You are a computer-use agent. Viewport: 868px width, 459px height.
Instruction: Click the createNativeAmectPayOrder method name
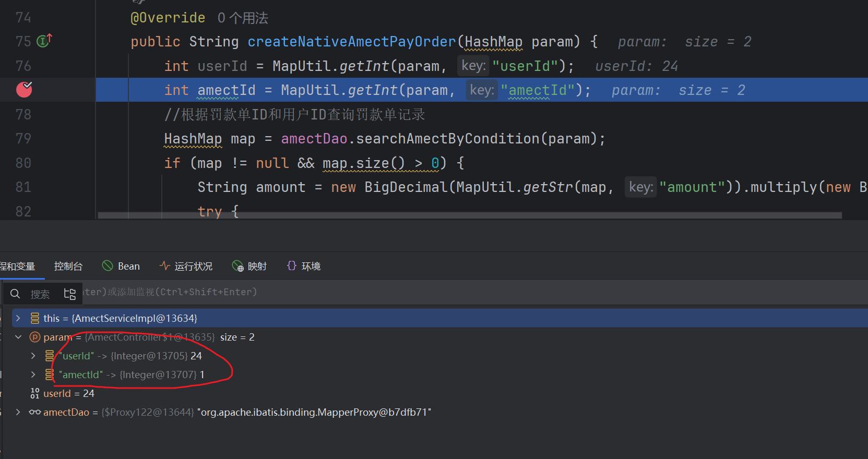coord(352,42)
